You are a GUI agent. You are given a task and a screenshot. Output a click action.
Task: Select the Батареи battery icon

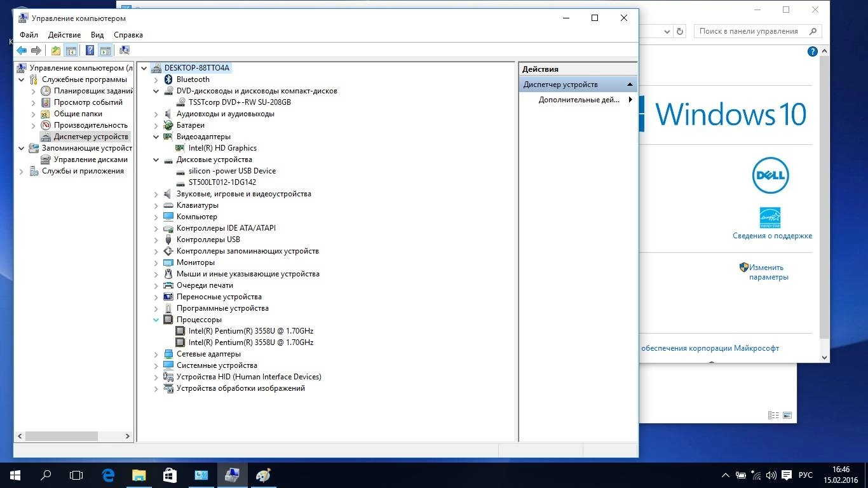(x=168, y=125)
